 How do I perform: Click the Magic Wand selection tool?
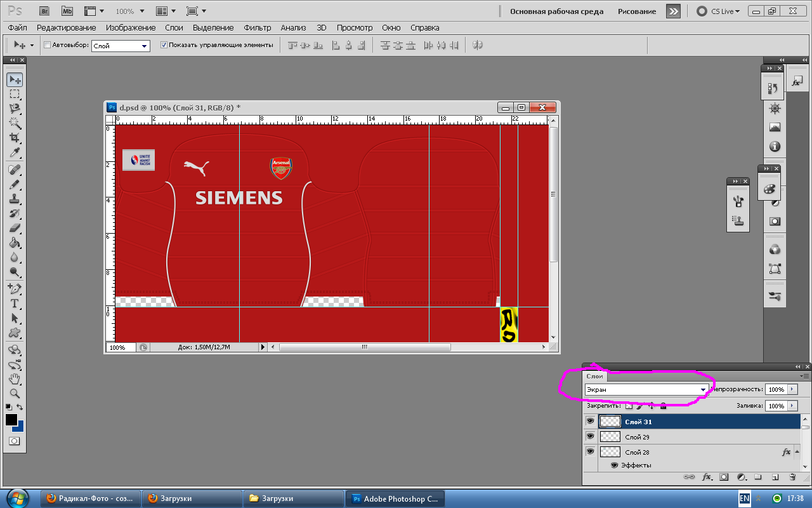pos(14,123)
